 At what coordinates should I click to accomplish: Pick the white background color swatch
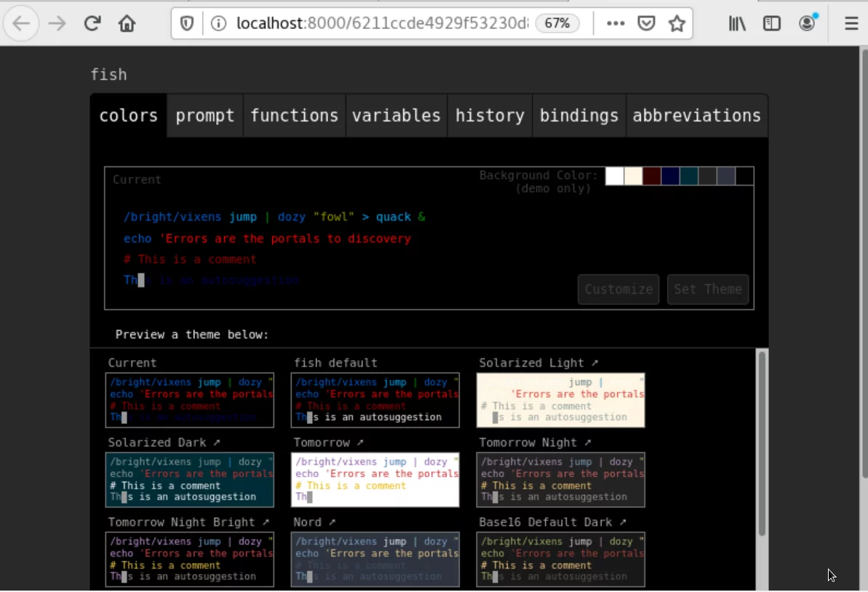pos(615,176)
